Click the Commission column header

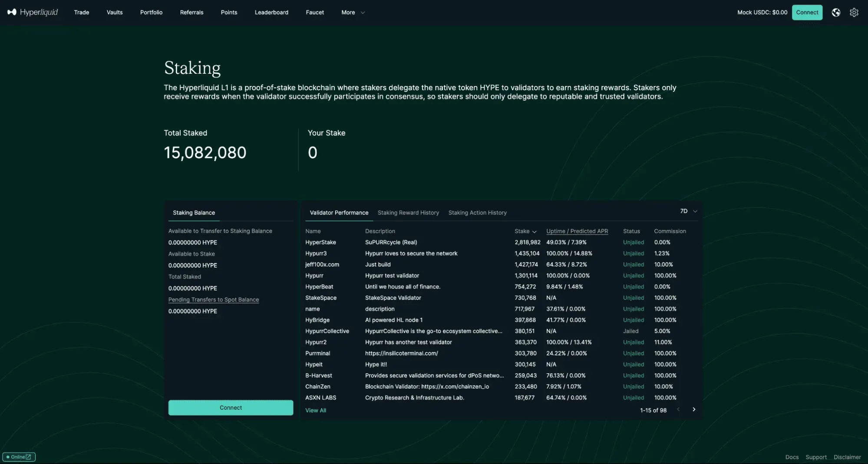[670, 231]
